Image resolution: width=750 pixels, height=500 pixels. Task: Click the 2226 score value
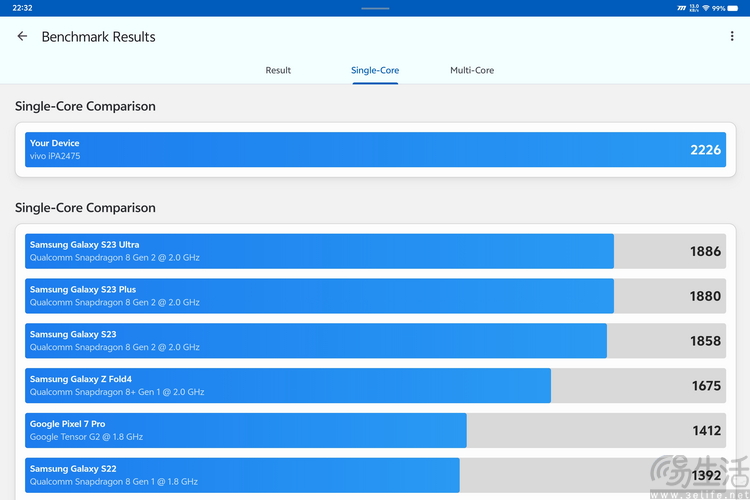[x=705, y=150]
